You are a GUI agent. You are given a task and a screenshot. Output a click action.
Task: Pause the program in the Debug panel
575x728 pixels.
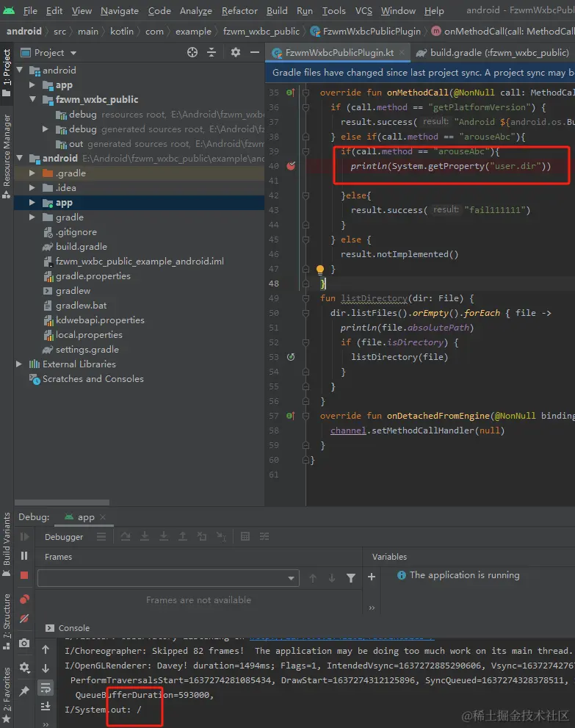[x=24, y=556]
